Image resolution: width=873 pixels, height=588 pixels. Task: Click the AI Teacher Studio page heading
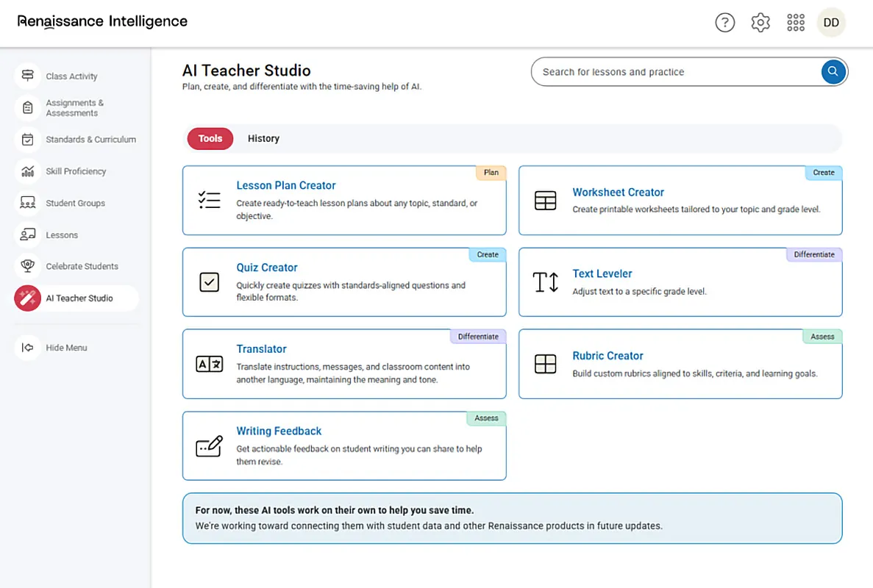246,71
